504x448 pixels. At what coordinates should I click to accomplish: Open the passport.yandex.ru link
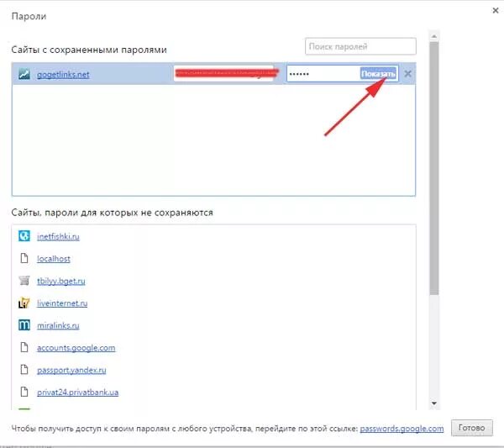(x=71, y=370)
